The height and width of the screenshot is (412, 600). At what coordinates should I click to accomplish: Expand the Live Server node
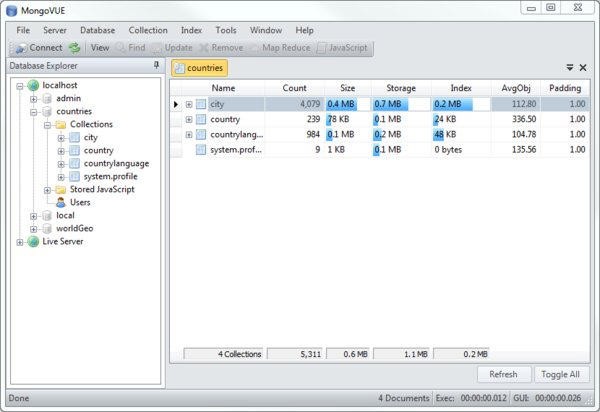[20, 242]
